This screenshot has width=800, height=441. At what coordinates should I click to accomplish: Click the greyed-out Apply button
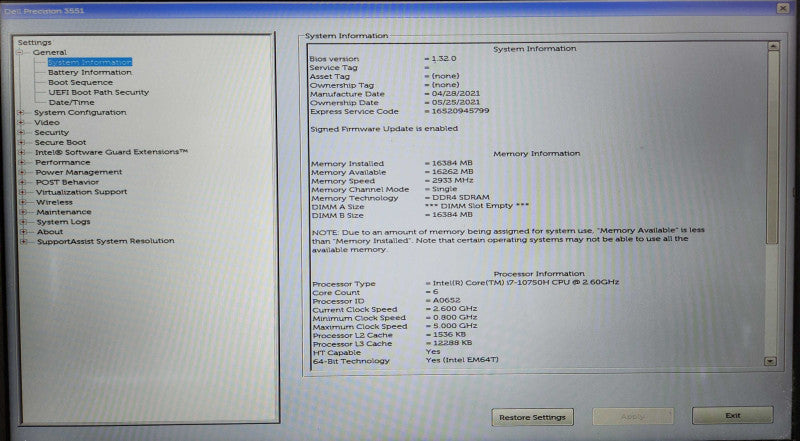click(633, 416)
